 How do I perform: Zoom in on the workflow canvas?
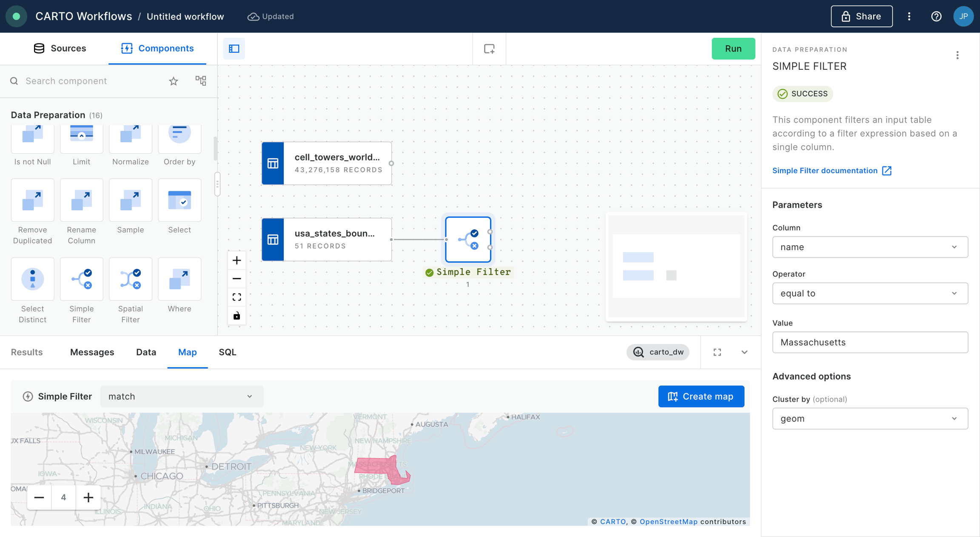point(237,260)
